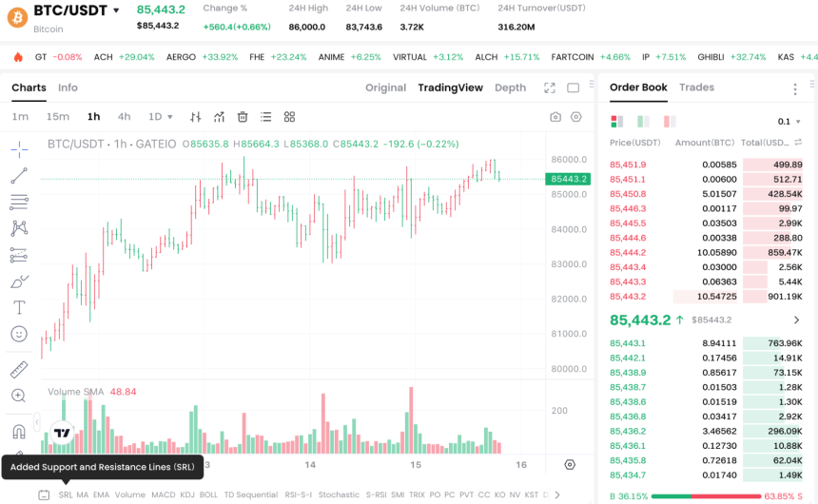Open the 0.1 price grouping dropdown
Screen dimensions: 818x504
789,122
